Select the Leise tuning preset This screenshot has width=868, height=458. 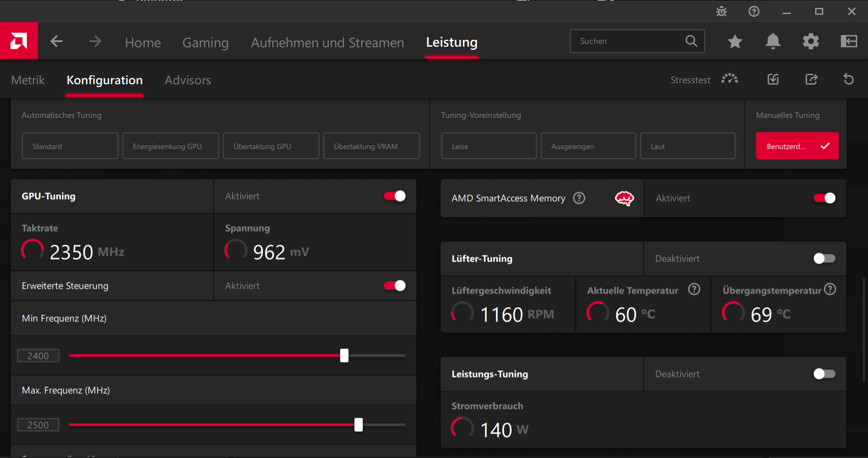[x=489, y=146]
